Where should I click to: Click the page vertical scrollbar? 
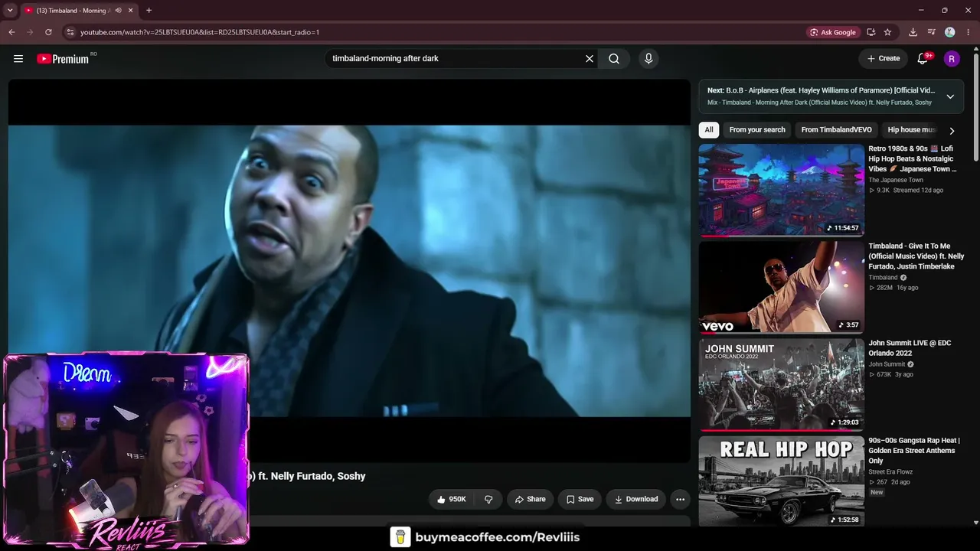pos(975,107)
